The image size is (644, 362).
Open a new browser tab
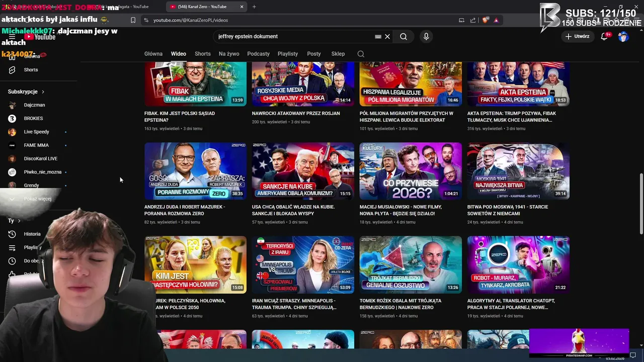click(x=254, y=7)
